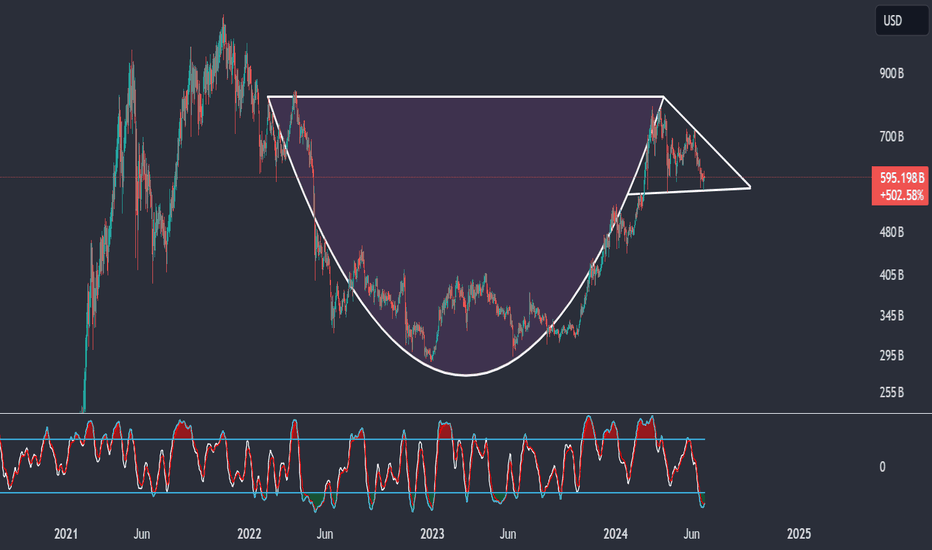
Task: Click the current price label 595.198 B
Action: 902,177
